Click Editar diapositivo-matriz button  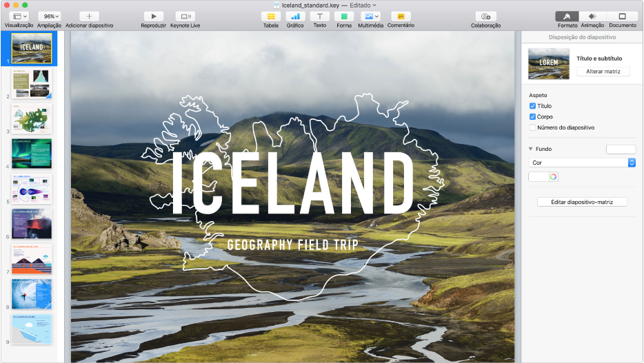(x=582, y=202)
